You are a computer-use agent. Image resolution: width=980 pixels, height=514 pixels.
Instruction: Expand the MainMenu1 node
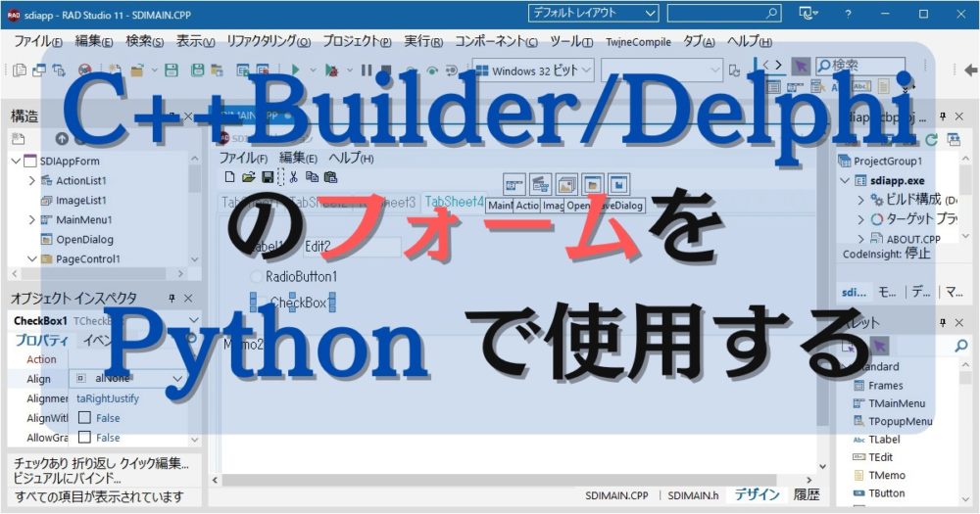pyautogui.click(x=32, y=220)
